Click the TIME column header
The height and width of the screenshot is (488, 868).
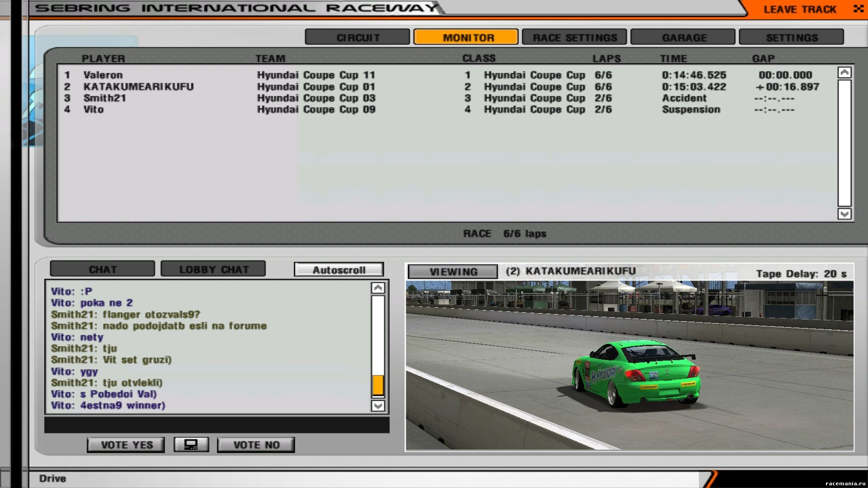[674, 58]
